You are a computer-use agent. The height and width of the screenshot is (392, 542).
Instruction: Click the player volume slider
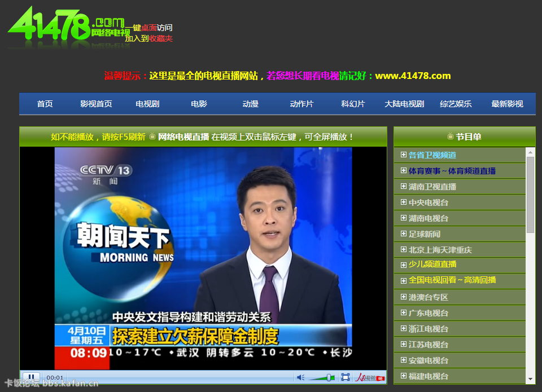tap(322, 377)
